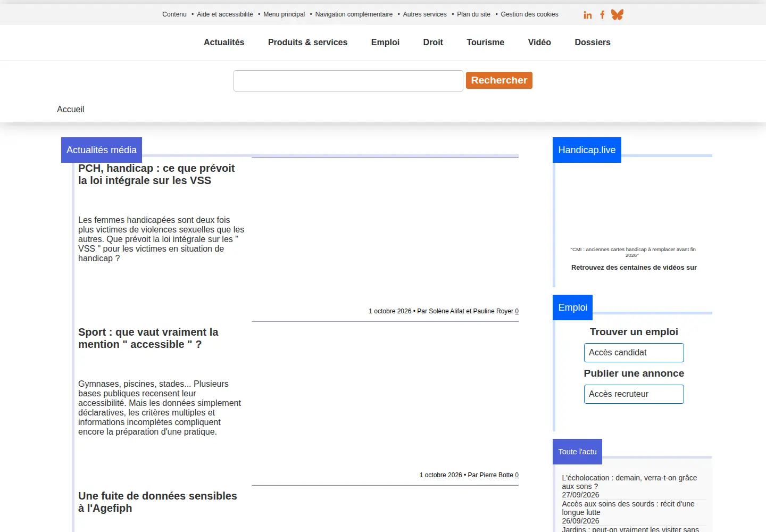Screen dimensions: 766x532
Task: Open the Facebook social icon
Action: (602, 15)
